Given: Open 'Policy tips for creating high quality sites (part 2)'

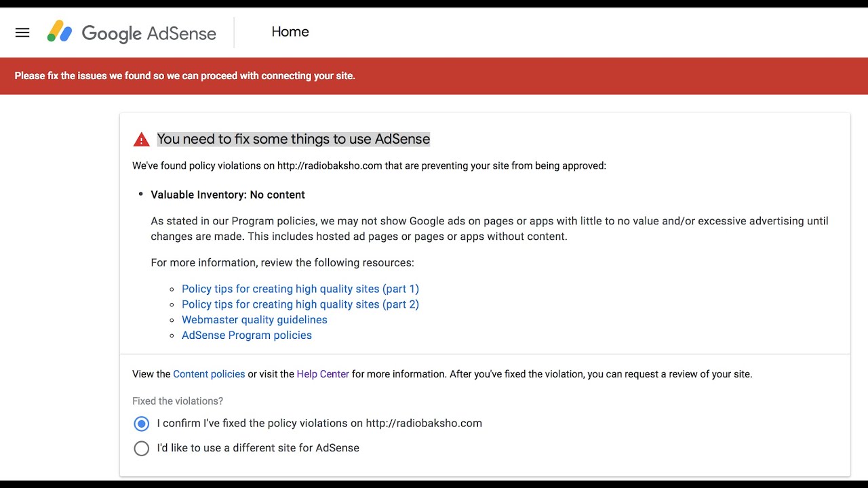Looking at the screenshot, I should coord(300,304).
